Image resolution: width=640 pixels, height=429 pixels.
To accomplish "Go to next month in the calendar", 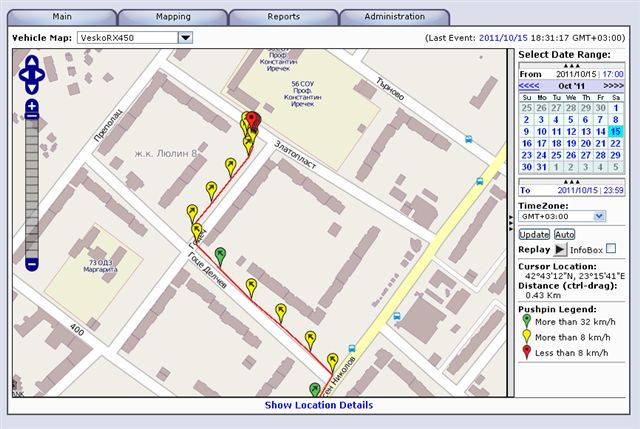I will [613, 87].
